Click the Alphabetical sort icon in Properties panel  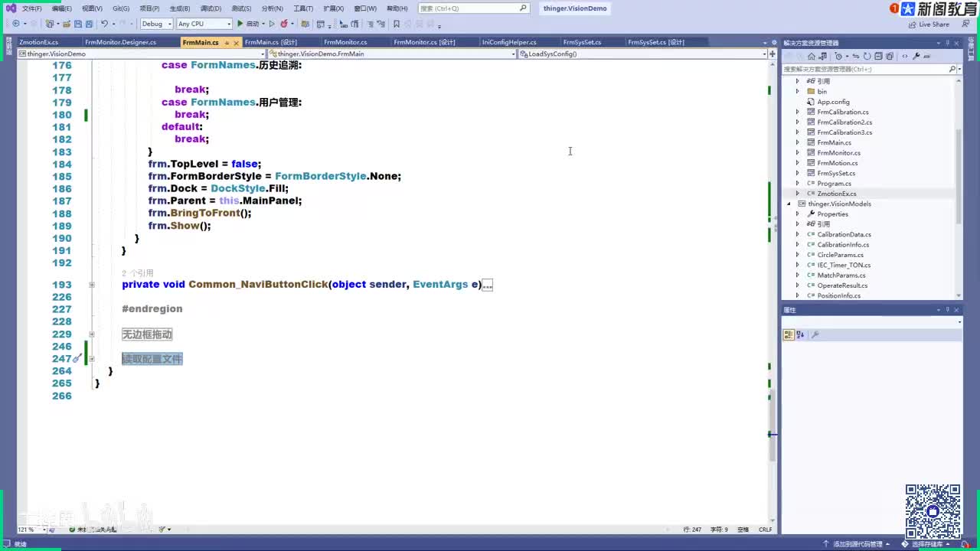pos(800,334)
